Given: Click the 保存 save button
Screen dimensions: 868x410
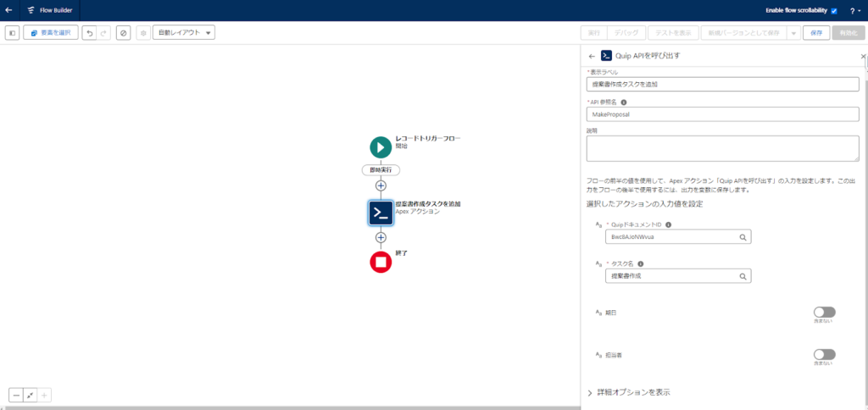Looking at the screenshot, I should (815, 33).
